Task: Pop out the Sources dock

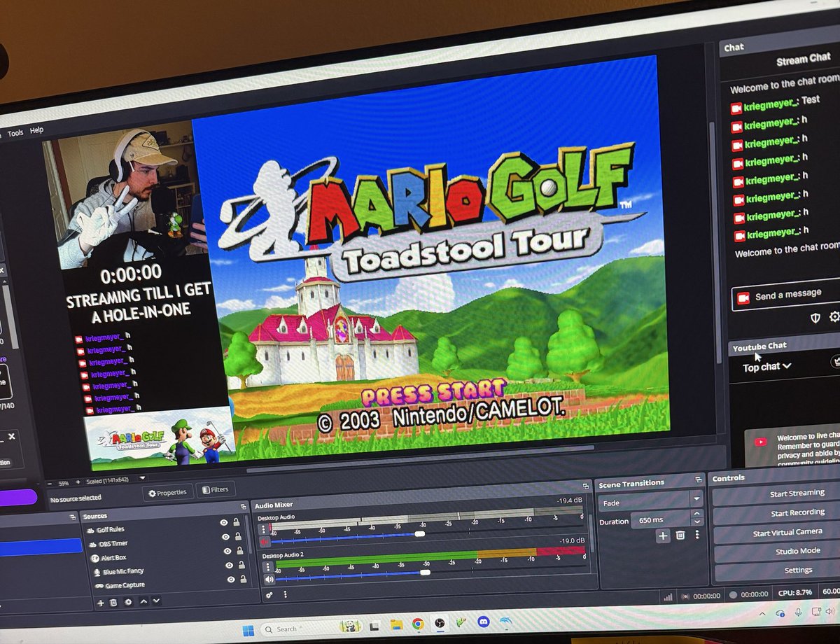Action: (243, 506)
